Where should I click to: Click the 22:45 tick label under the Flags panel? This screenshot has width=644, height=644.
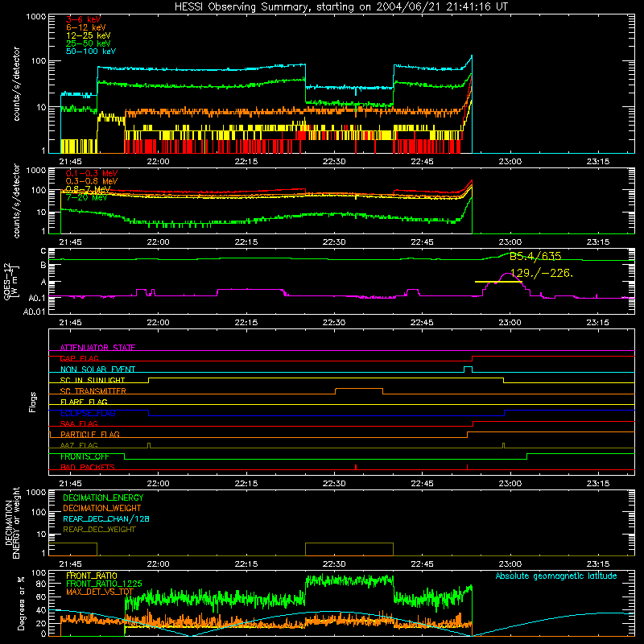tap(422, 484)
